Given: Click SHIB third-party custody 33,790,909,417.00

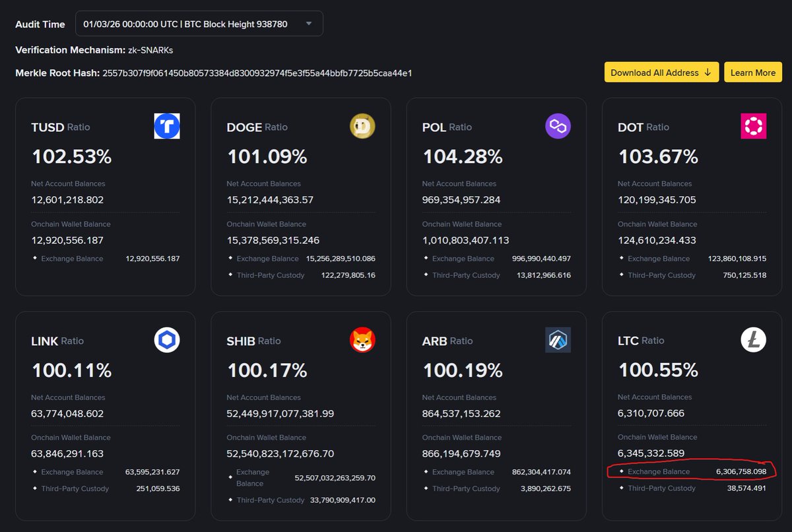Looking at the screenshot, I should [343, 500].
